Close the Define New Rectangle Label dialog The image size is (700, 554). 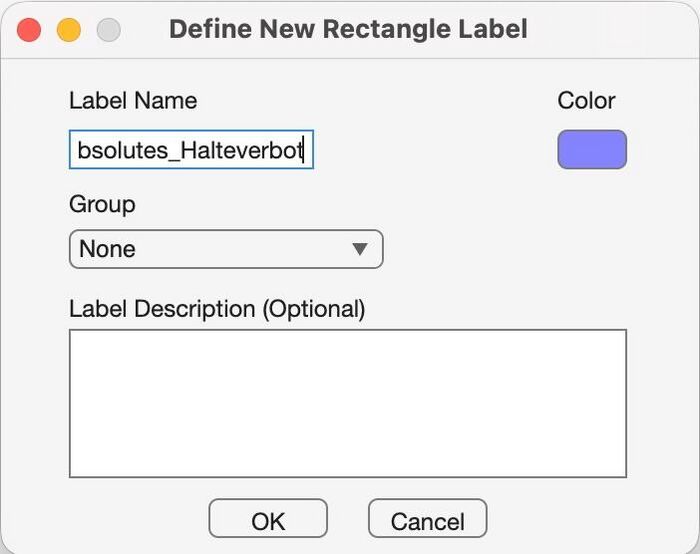29,29
